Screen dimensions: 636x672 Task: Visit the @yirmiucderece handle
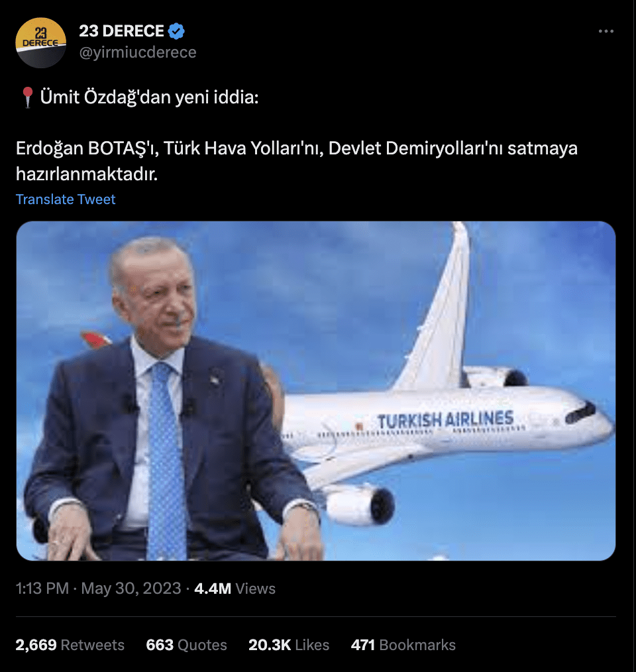tap(138, 52)
